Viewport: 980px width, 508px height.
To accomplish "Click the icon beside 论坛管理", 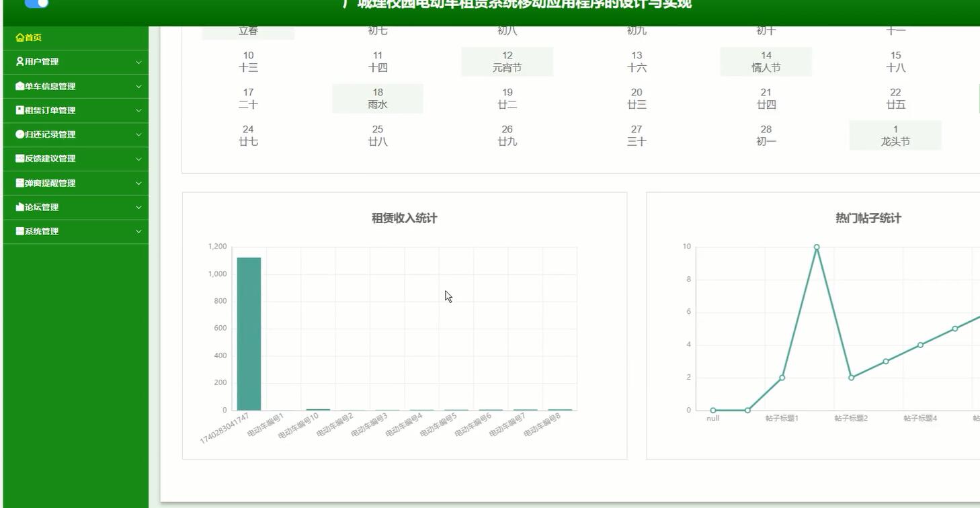I will click(19, 207).
